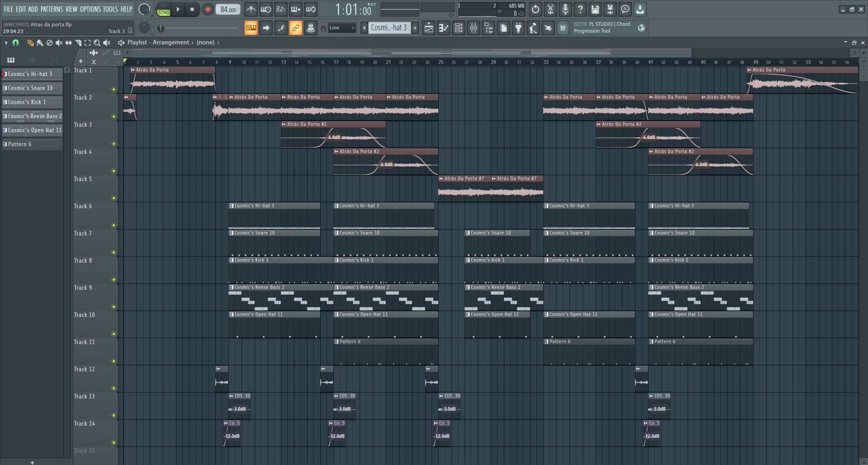The image size is (868, 465).
Task: Expand pattern menu arrow beside pattern selector
Action: [x=364, y=28]
